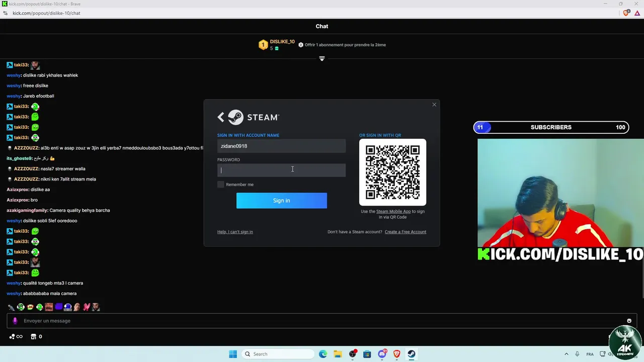Open the Windows Start menu
The image size is (644, 362).
(x=233, y=354)
